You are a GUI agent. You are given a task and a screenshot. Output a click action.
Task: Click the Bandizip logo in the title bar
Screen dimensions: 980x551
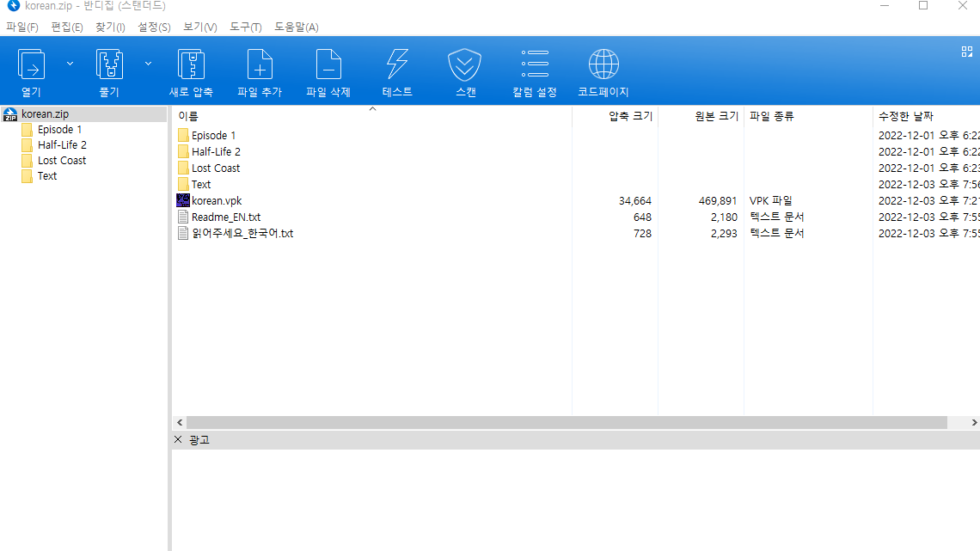point(13,6)
